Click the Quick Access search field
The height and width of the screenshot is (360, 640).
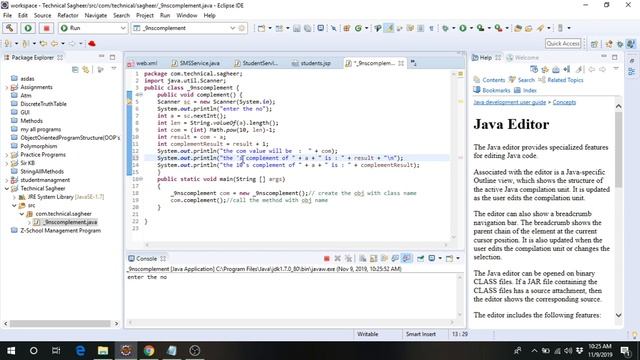[563, 43]
